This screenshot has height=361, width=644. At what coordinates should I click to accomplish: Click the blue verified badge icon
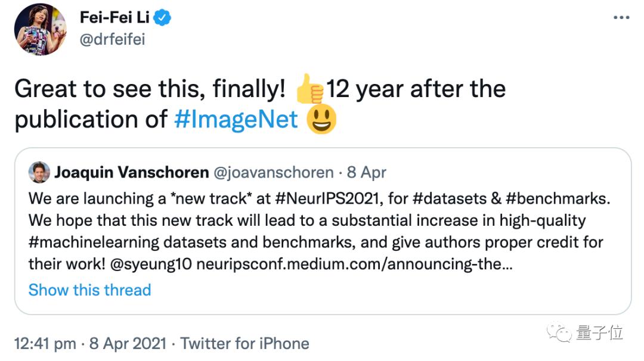pos(163,18)
